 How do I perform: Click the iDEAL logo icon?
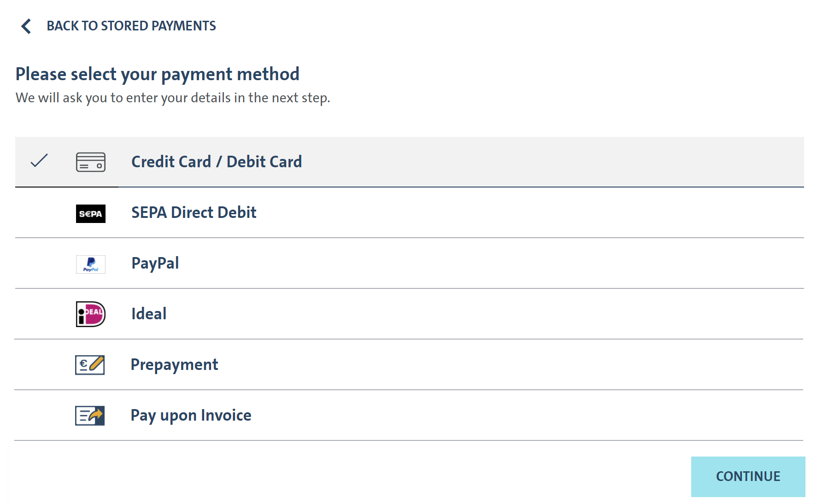tap(90, 314)
